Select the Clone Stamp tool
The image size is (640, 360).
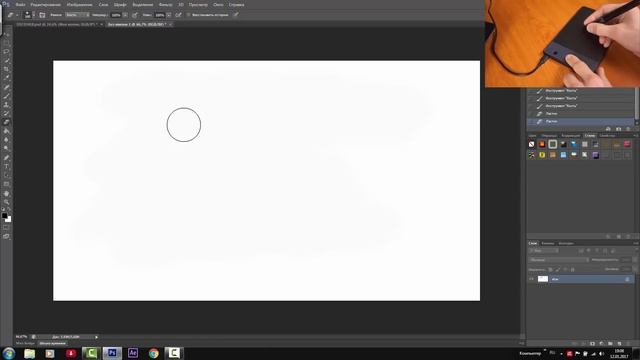[7, 105]
